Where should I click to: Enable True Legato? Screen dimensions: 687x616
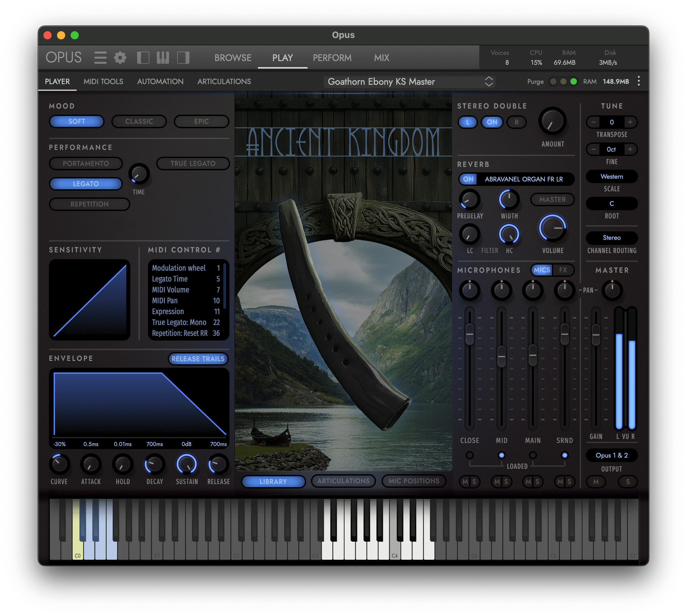pos(193,163)
